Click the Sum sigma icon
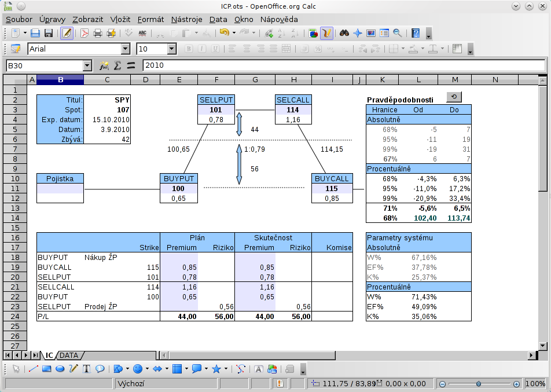Viewport: 551px width, 392px height. [x=117, y=65]
